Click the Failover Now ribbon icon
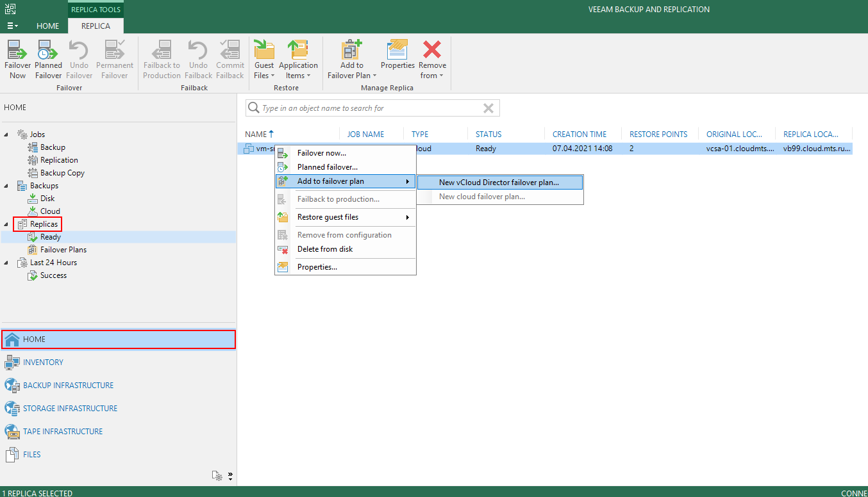The width and height of the screenshot is (868, 497). [17, 51]
